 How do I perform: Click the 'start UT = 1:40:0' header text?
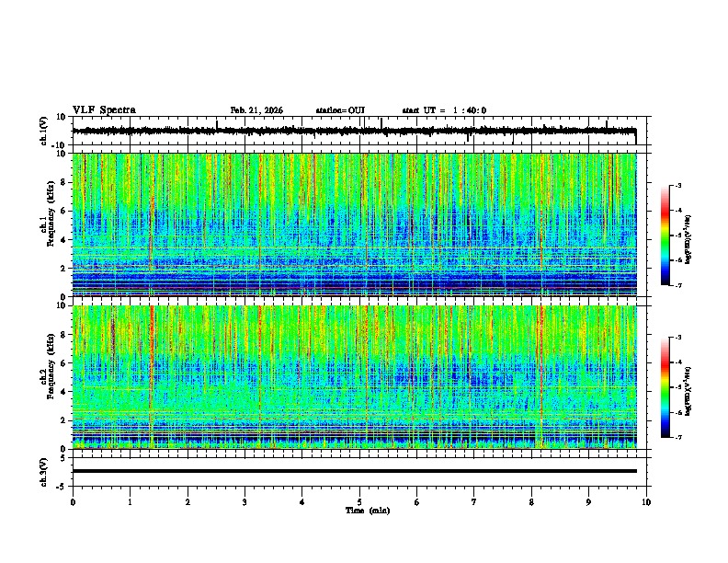click(444, 110)
